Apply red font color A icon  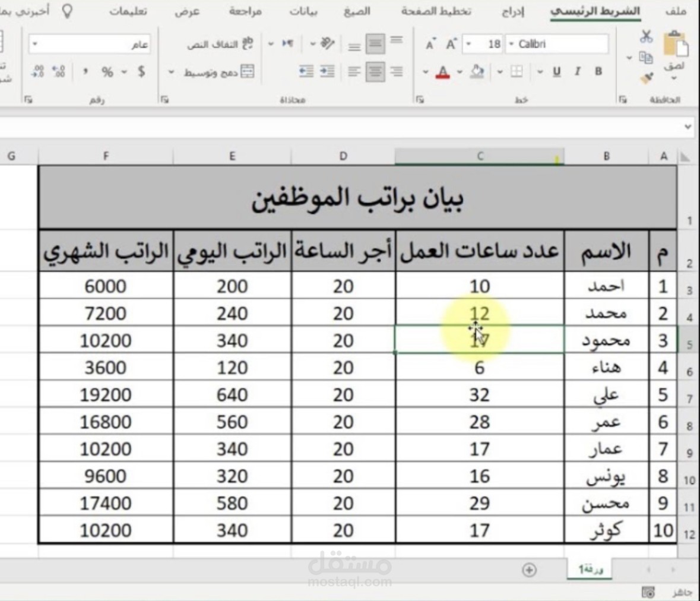point(442,72)
